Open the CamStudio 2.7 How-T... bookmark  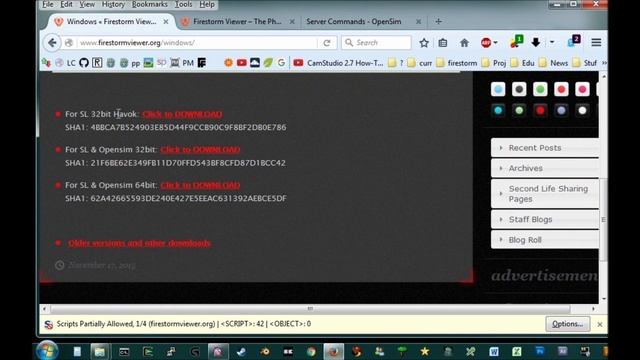coord(338,63)
